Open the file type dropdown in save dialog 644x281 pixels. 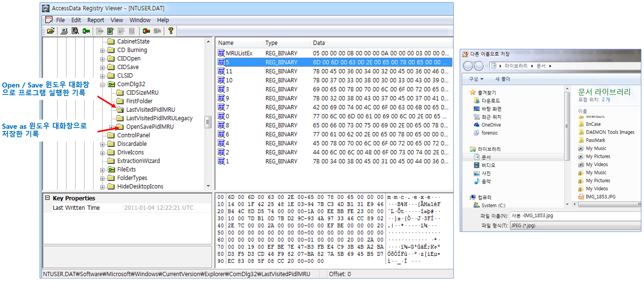coord(575,225)
